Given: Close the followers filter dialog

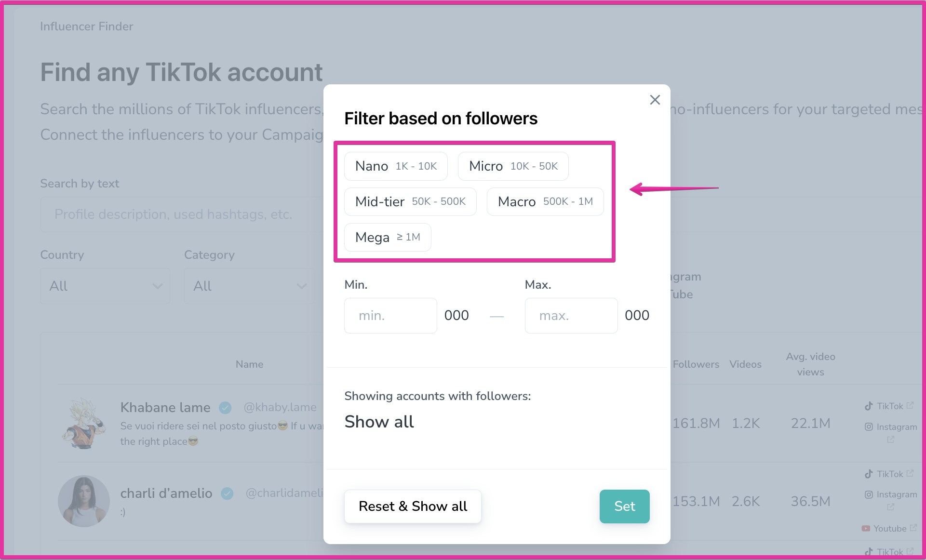Looking at the screenshot, I should point(655,100).
